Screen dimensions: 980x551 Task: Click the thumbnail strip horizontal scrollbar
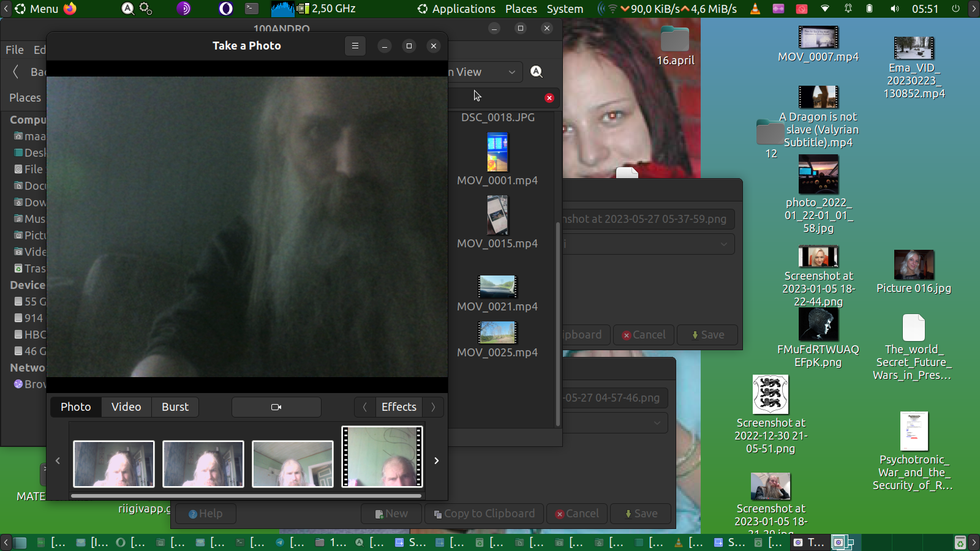click(x=246, y=496)
